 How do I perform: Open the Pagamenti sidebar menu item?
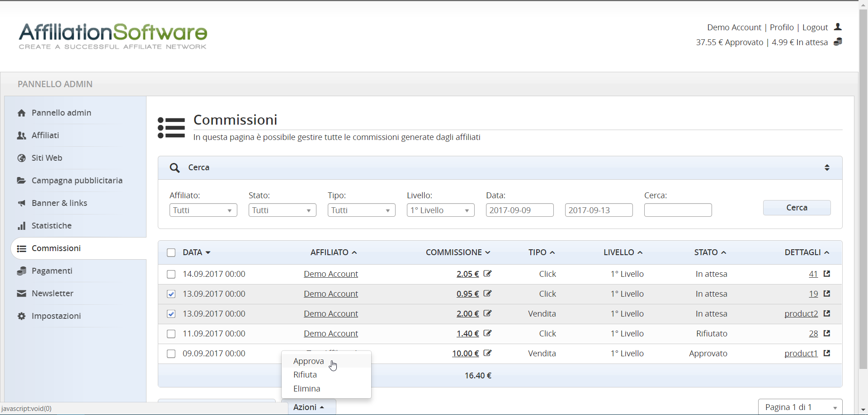(52, 271)
